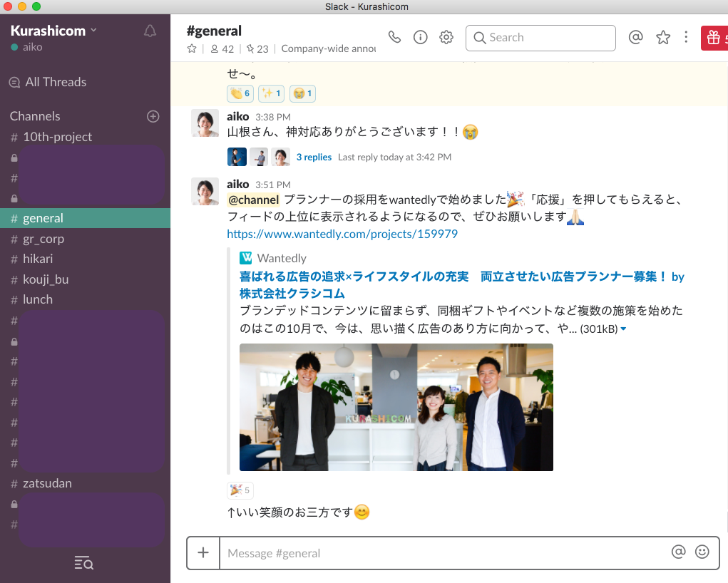View the 23 pinned items
Viewport: 728px width, 583px height.
coord(257,48)
